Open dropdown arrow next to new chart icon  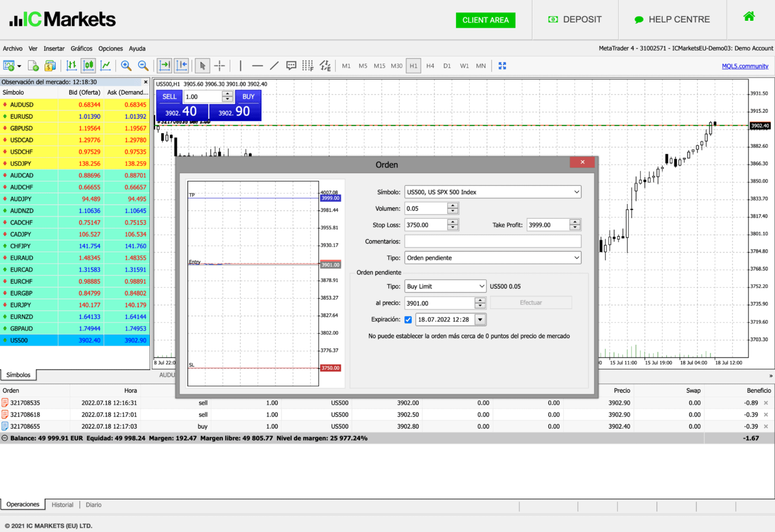click(x=19, y=66)
